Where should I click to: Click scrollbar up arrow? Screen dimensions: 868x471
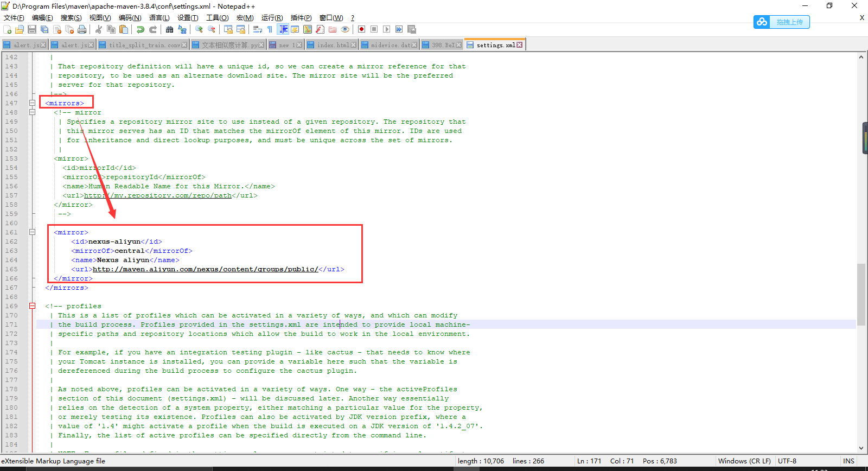[x=861, y=56]
